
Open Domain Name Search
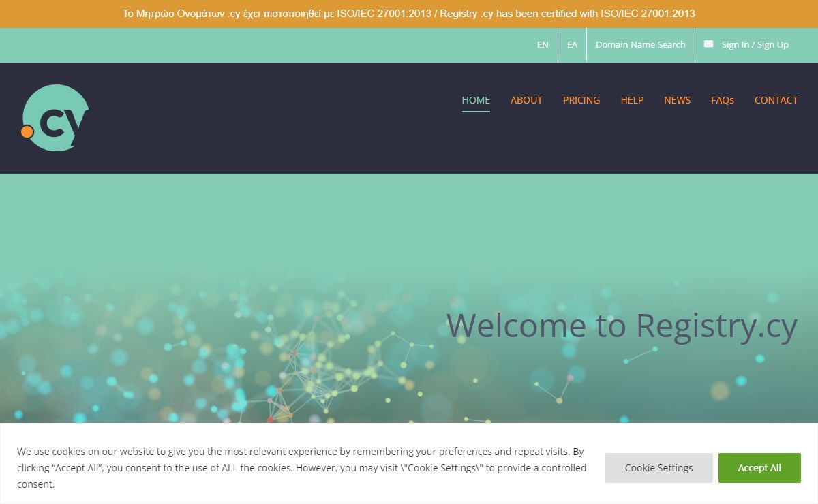tap(641, 45)
